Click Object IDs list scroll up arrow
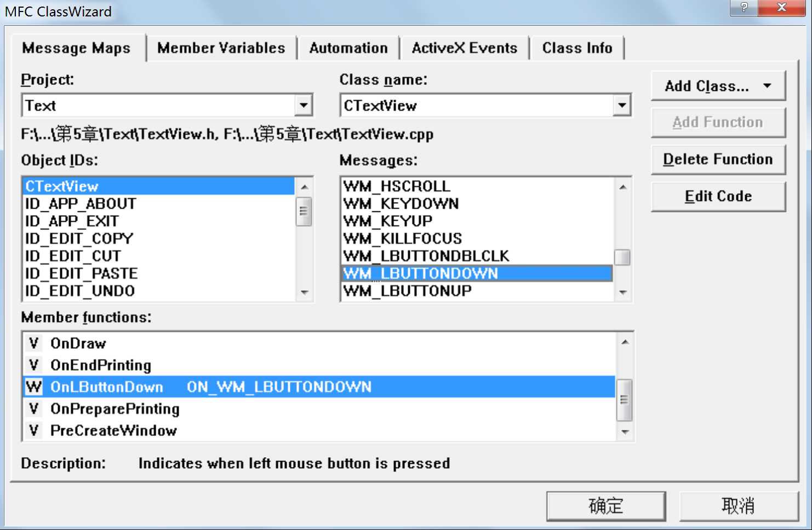Screen dimensions: 812x530 tap(305, 187)
